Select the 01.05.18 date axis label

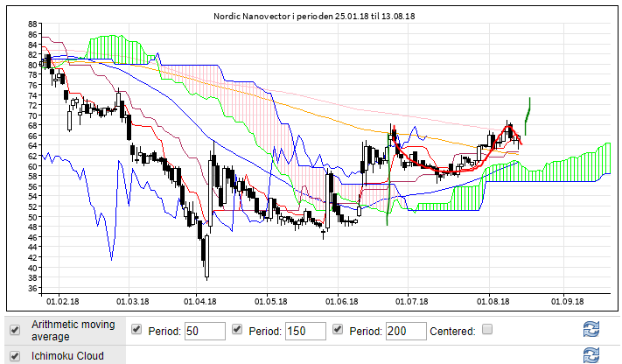coord(271,301)
